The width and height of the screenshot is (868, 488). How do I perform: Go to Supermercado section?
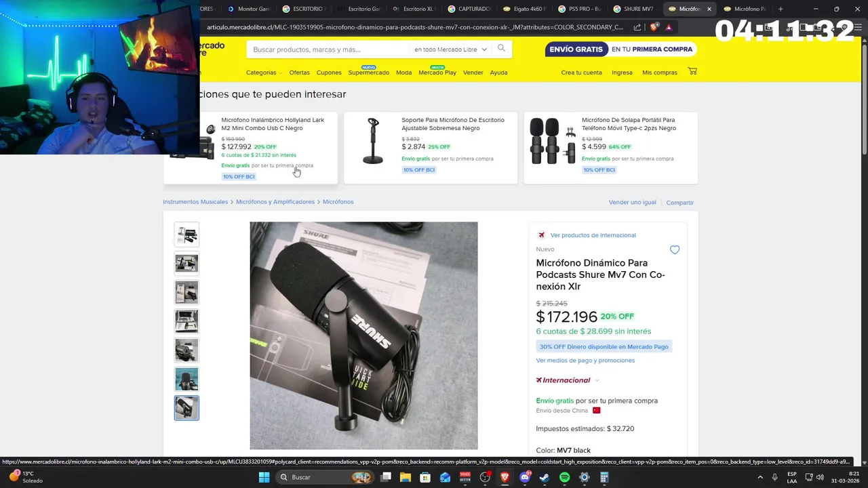pyautogui.click(x=369, y=73)
